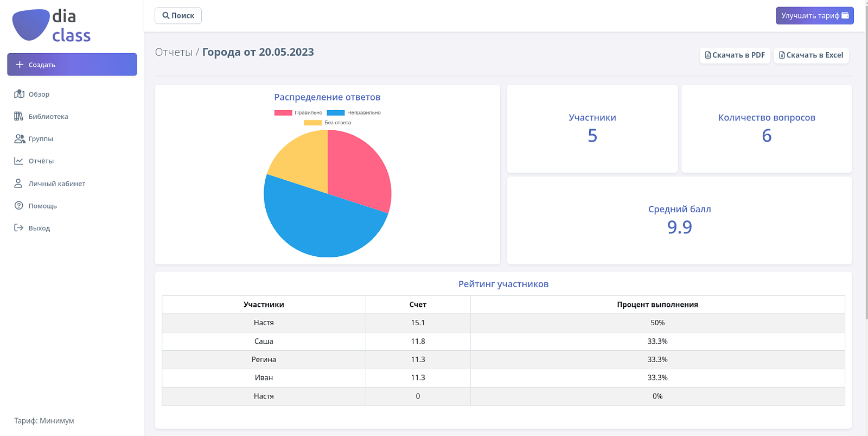Screen dimensions: 868x436
Task: Toggle Без ответа legend item
Action: pyautogui.click(x=328, y=123)
